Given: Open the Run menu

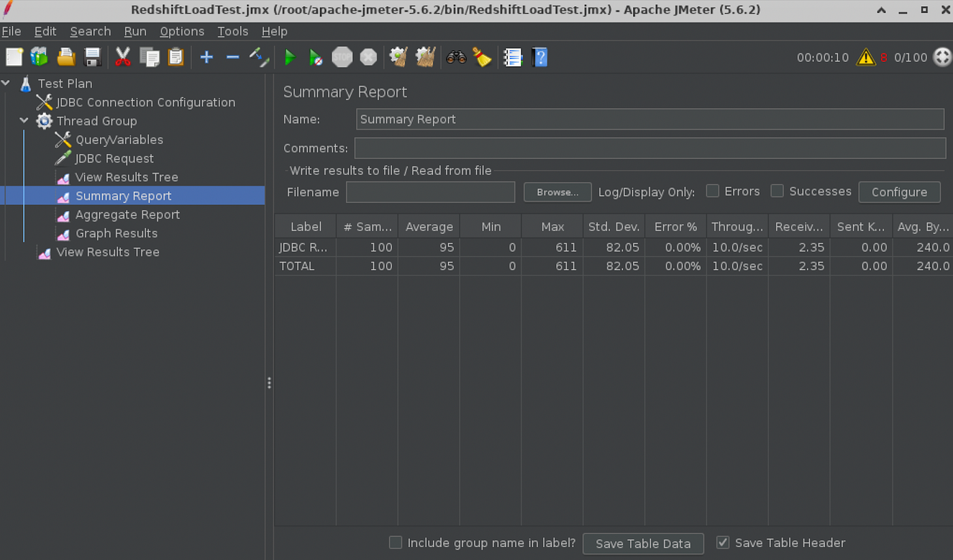Looking at the screenshot, I should [135, 31].
